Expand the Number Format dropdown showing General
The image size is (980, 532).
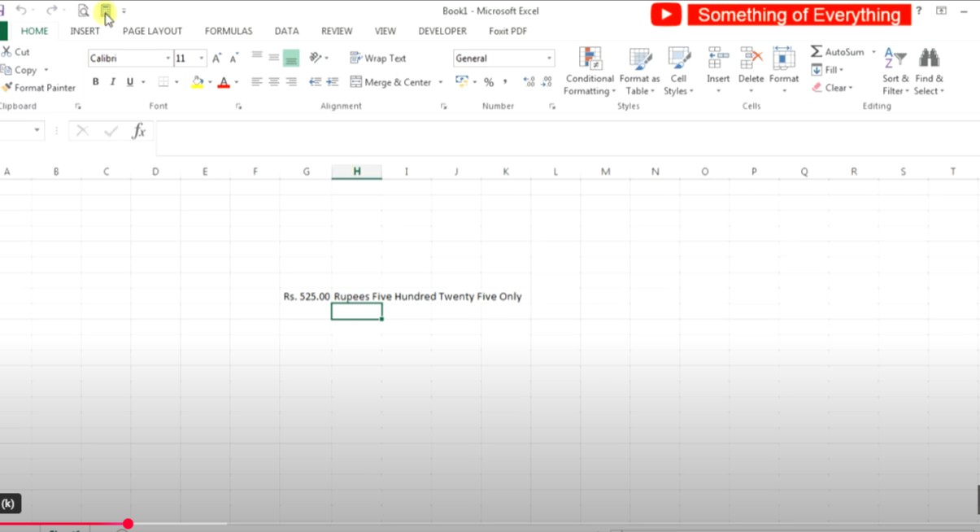click(547, 58)
